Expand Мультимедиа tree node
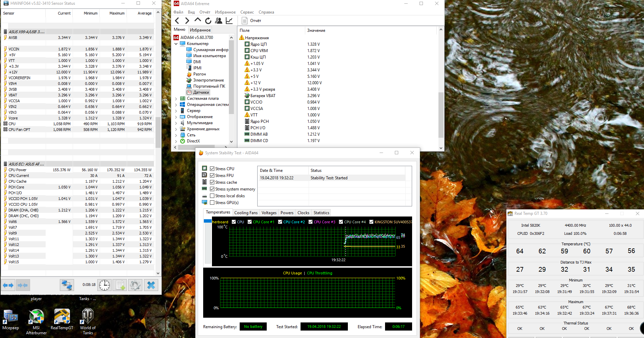Image resolution: width=644 pixels, height=338 pixels. pos(176,123)
